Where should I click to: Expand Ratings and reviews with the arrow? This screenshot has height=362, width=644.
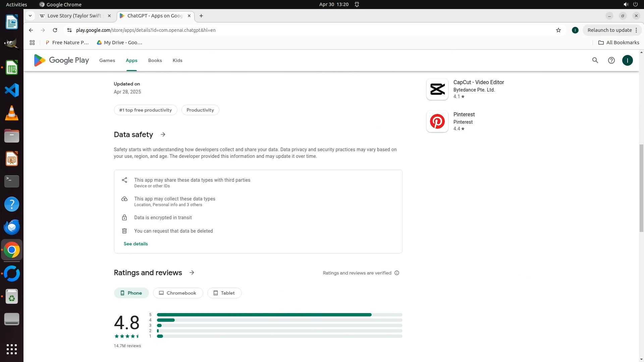pos(192,273)
